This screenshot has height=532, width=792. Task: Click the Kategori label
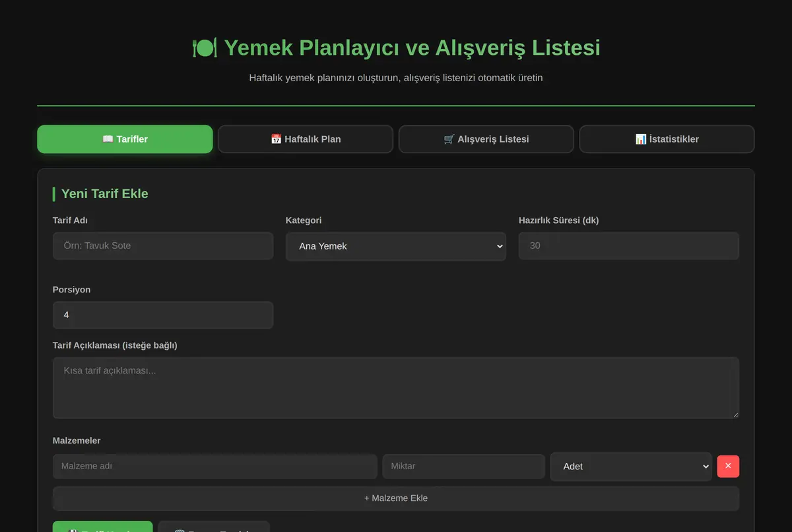304,220
